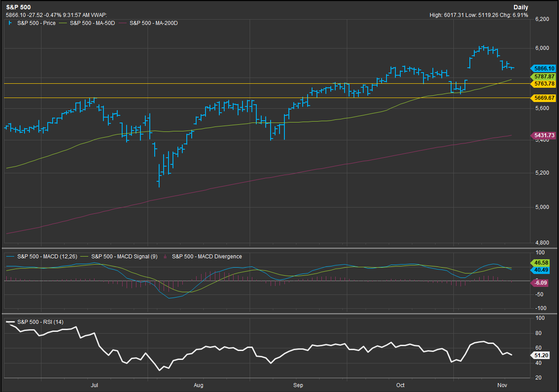Click the MACD Divergence legend label
Image resolution: width=559 pixels, height=392 pixels.
[207, 256]
